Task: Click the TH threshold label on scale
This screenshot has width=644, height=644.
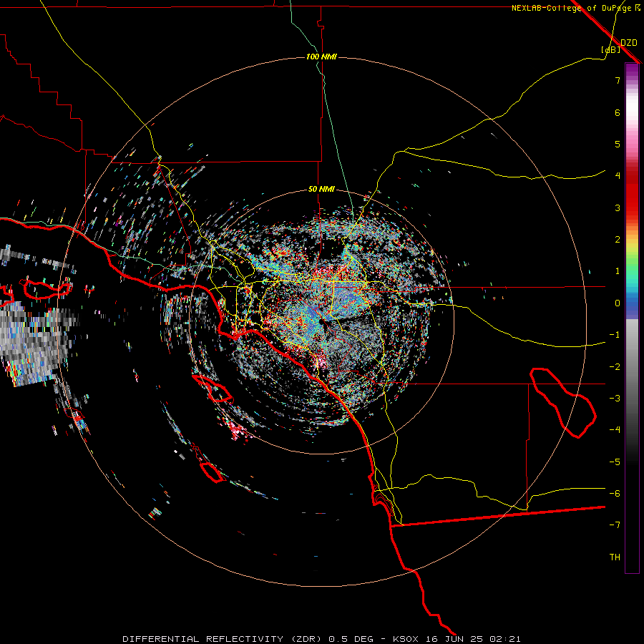Action: tap(615, 557)
